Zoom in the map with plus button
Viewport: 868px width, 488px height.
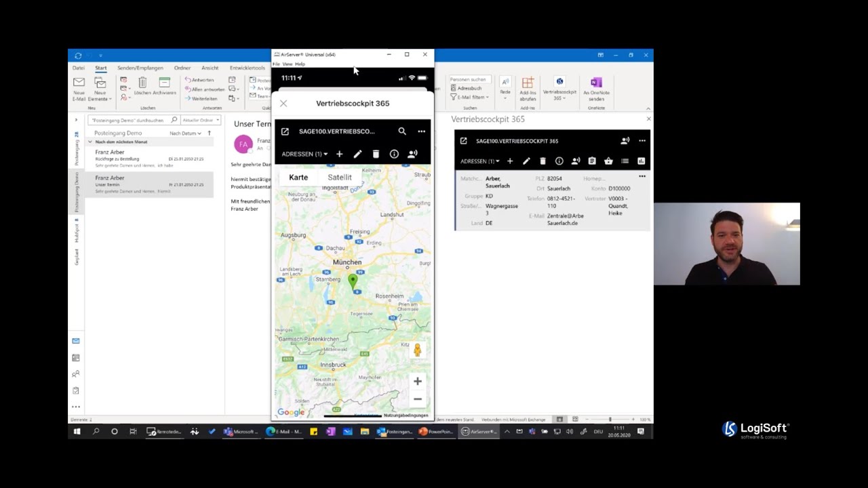(418, 381)
